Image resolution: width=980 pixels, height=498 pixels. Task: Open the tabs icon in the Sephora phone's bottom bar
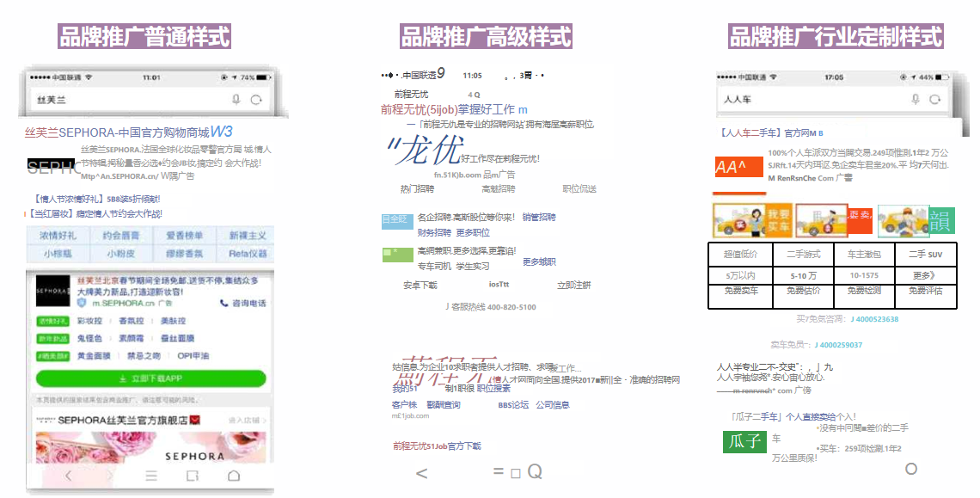193,476
